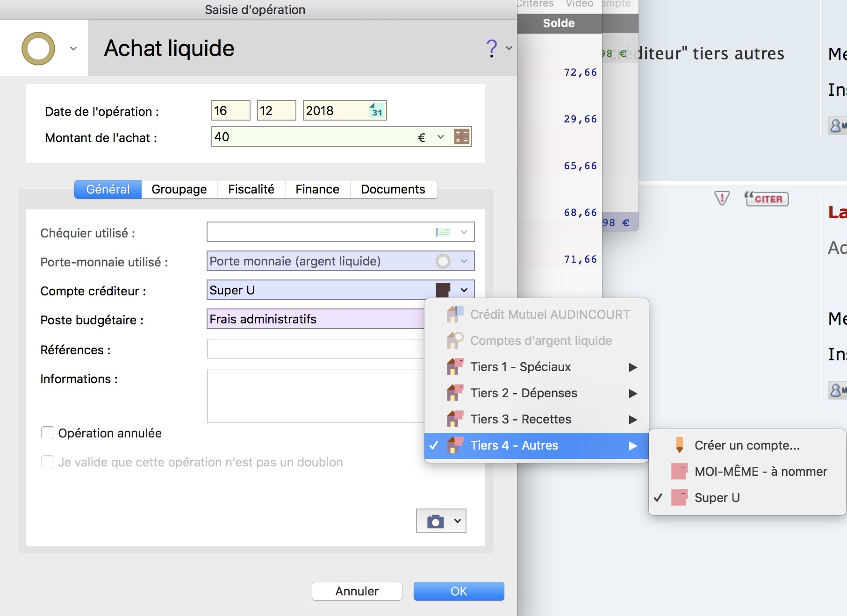Open the Compte créditeur dropdown arrow

coord(464,290)
